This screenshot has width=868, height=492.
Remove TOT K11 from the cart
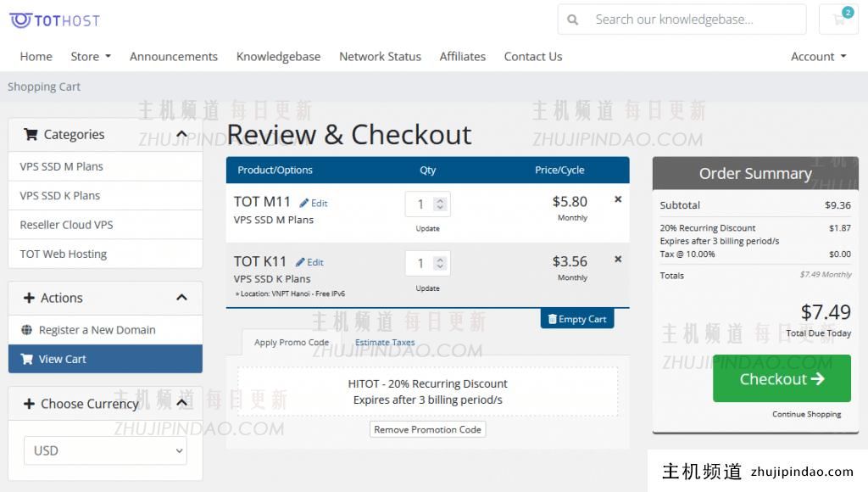618,260
